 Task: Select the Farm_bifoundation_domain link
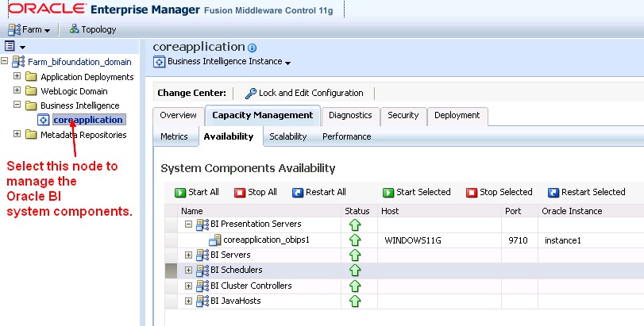[x=79, y=62]
